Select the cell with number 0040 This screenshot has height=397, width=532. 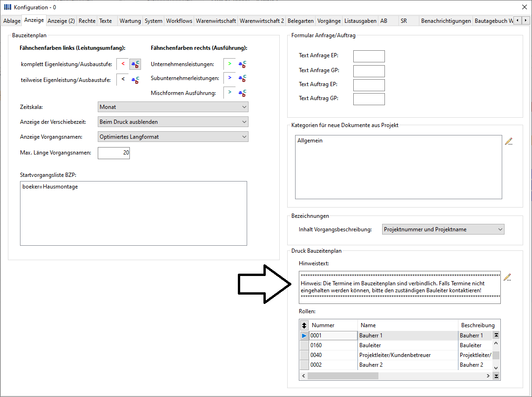(x=333, y=355)
